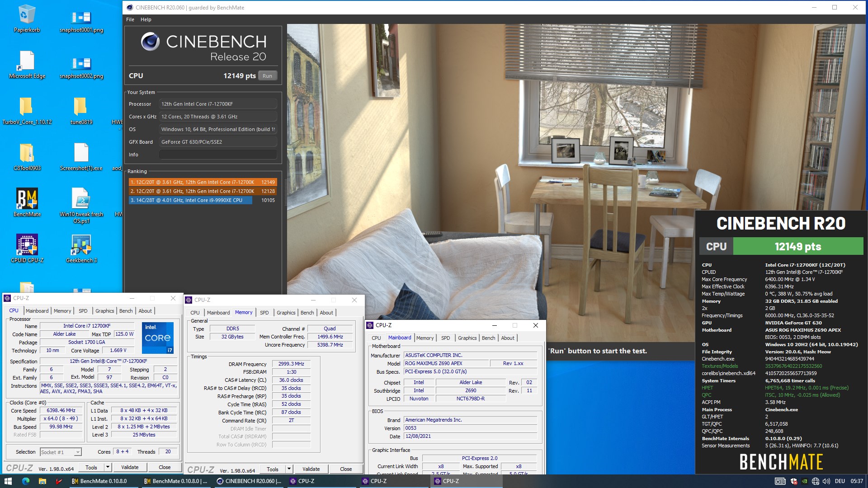Screen dimensions: 868x488
Task: Open About tab in processor CPU-Z window
Action: click(x=145, y=311)
